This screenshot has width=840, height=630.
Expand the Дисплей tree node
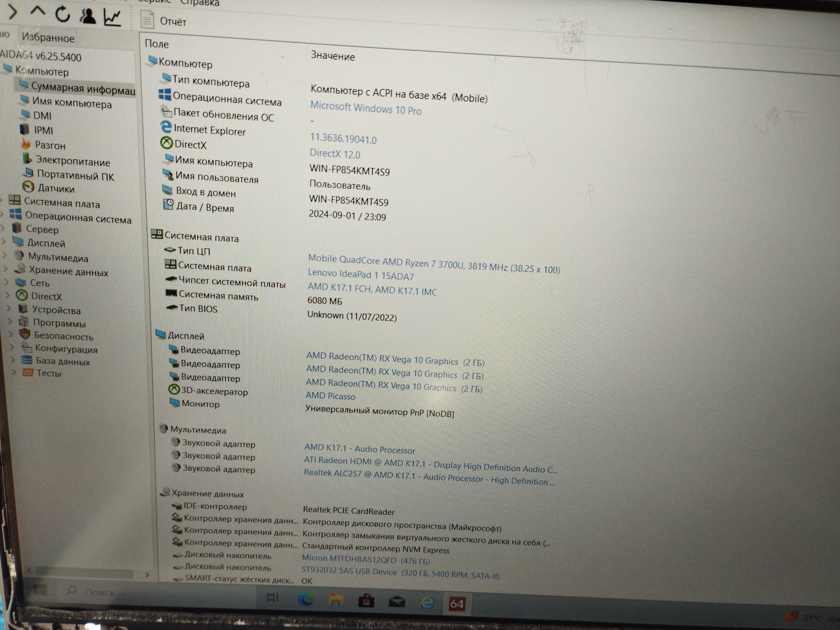[x=4, y=241]
